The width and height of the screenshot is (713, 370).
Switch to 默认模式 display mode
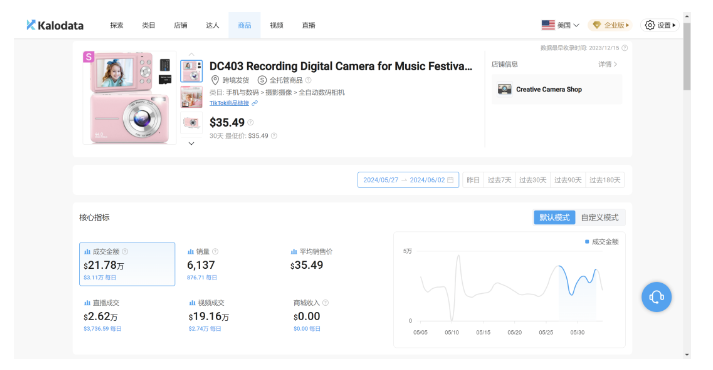tap(554, 217)
